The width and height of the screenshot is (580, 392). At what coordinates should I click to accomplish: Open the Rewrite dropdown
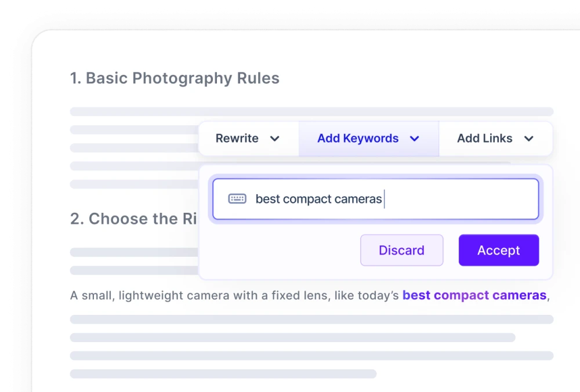click(x=249, y=139)
